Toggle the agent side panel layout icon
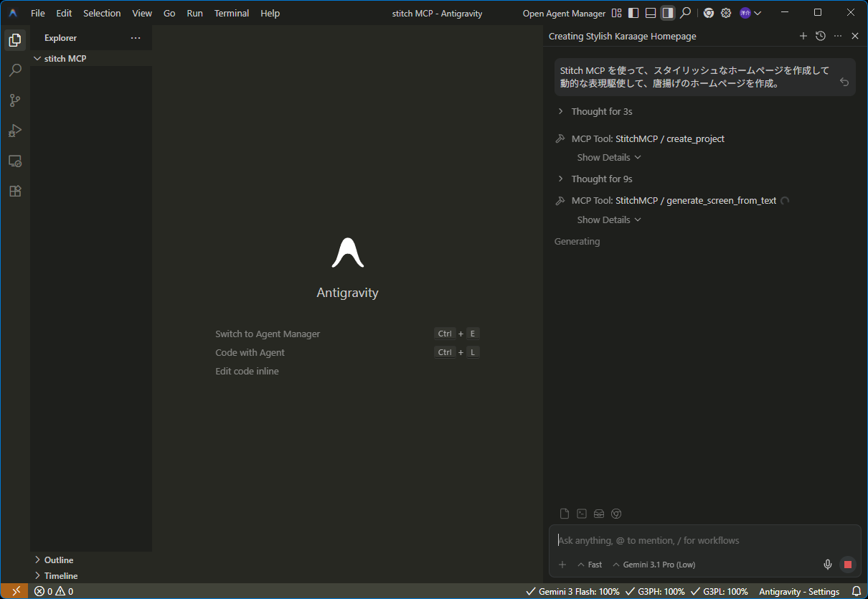Screen dimensions: 868x599 click(x=668, y=13)
